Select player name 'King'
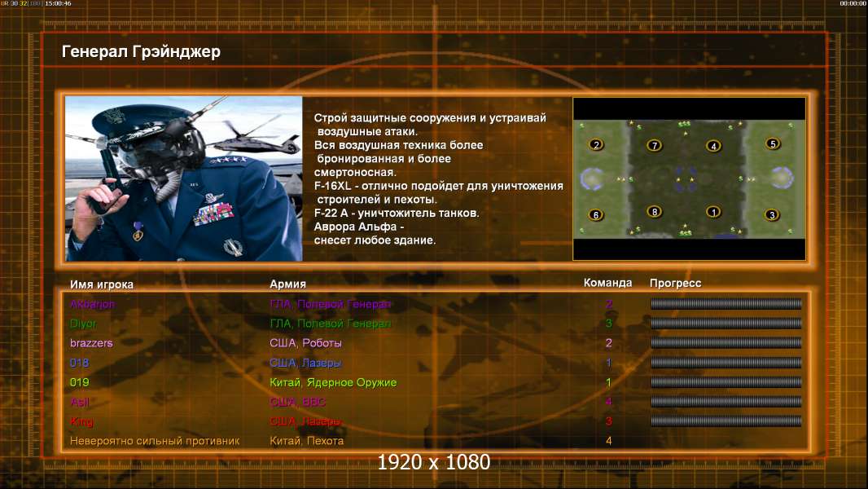868x489 pixels. pyautogui.click(x=81, y=421)
